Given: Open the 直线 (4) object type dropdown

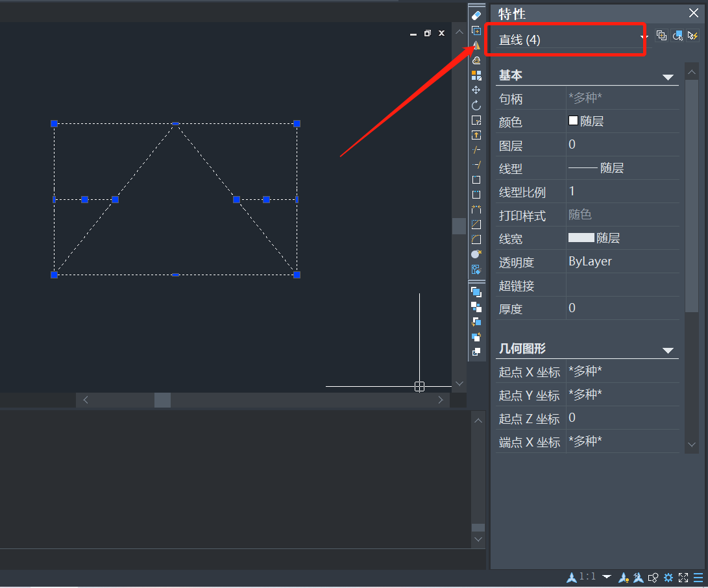Looking at the screenshot, I should pos(644,37).
